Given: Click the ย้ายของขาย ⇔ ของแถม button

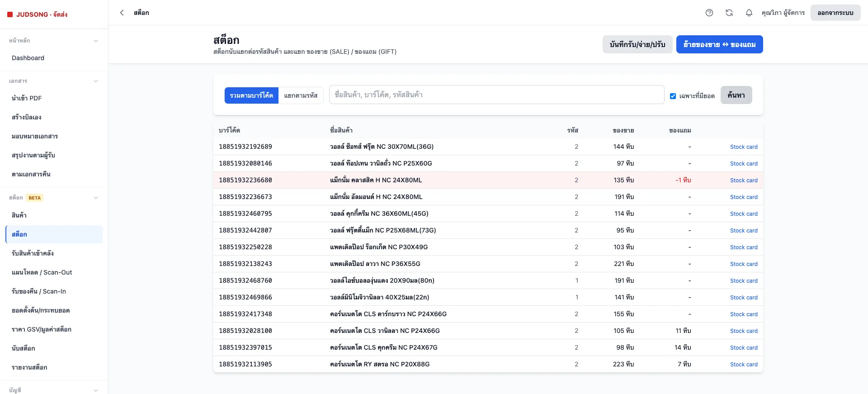Looking at the screenshot, I should click(x=719, y=44).
